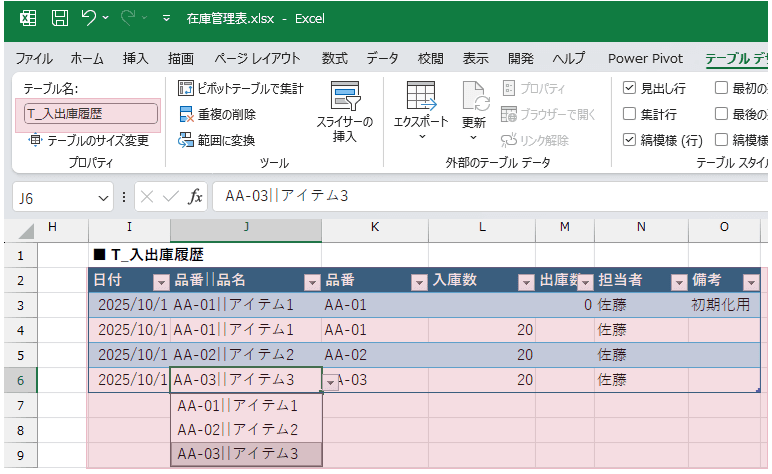772x474 pixels.
Task: Open the 表示 tab
Action: coord(476,59)
